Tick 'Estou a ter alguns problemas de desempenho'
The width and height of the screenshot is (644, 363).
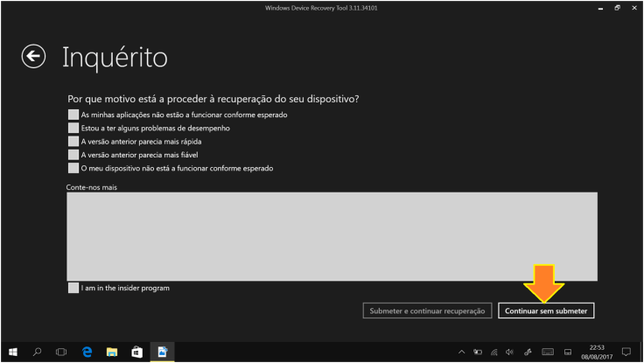coord(73,128)
